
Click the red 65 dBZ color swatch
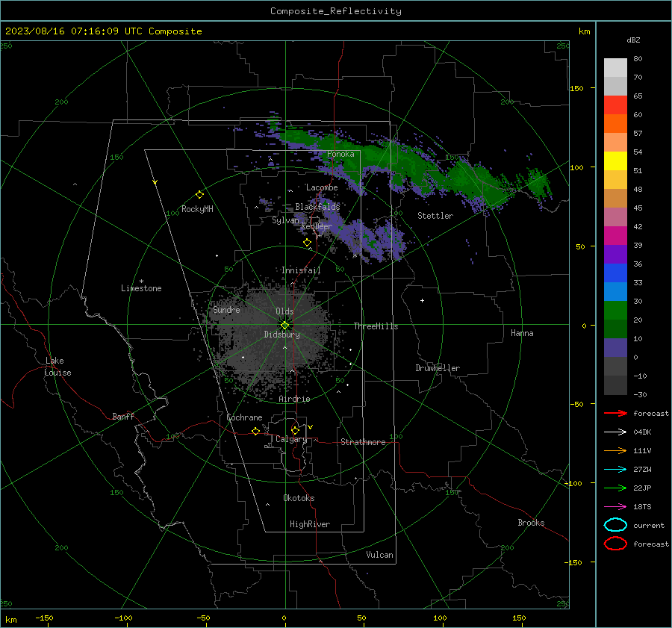click(615, 105)
